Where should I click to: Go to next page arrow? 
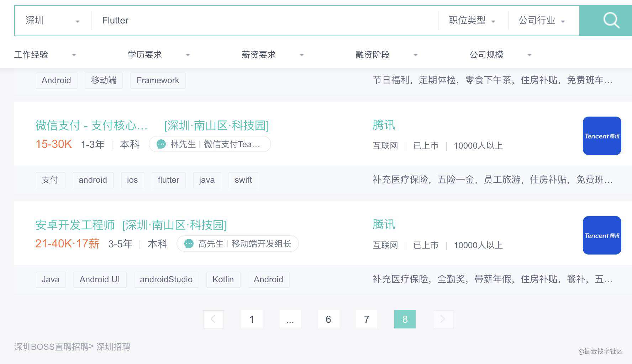(443, 319)
